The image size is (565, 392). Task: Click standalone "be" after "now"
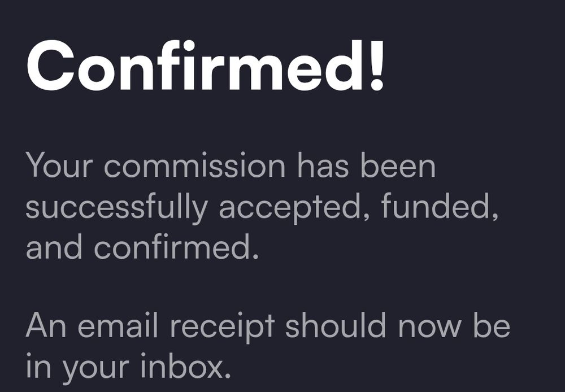tap(492, 325)
